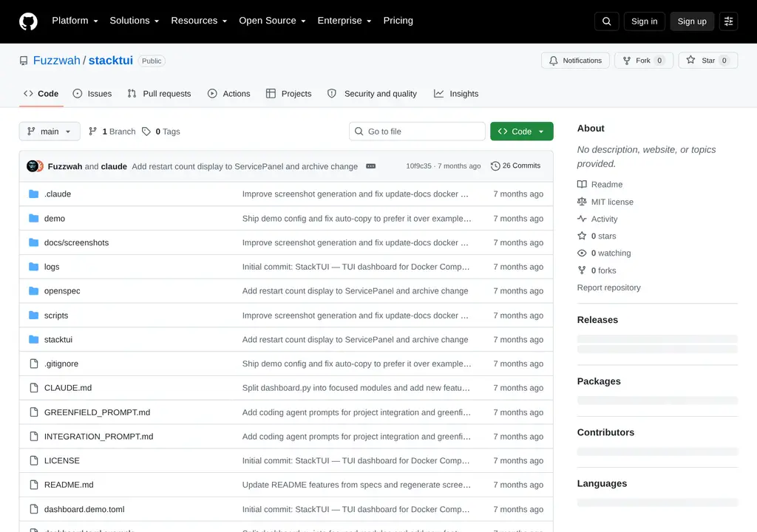
Task: Expand the Open Source menu
Action: click(272, 21)
